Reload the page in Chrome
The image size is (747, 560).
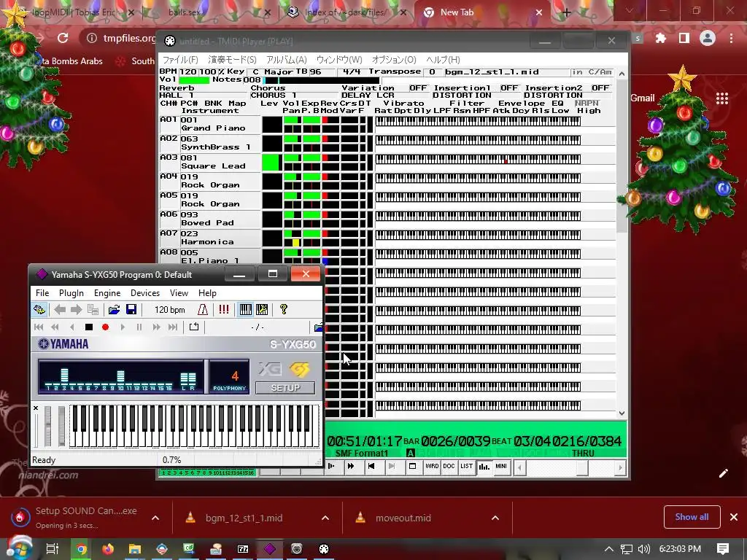63,38
